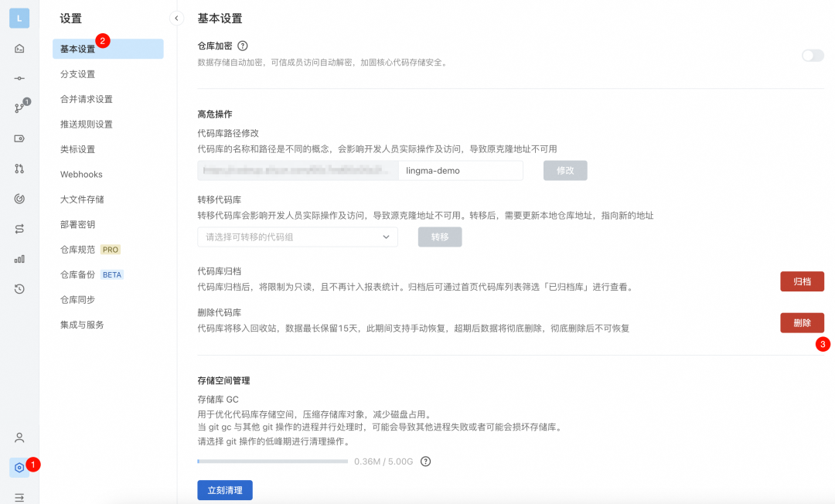
Task: Click the settings gear sidebar icon
Action: click(19, 467)
